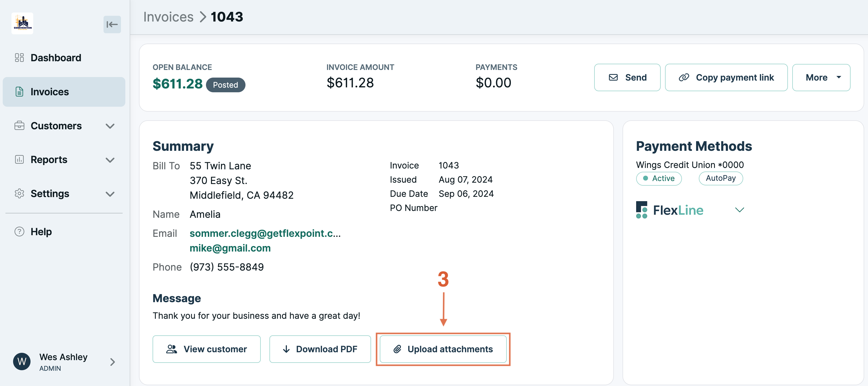Expand the Settings submenu chevron
The width and height of the screenshot is (868, 386).
pyautogui.click(x=110, y=194)
